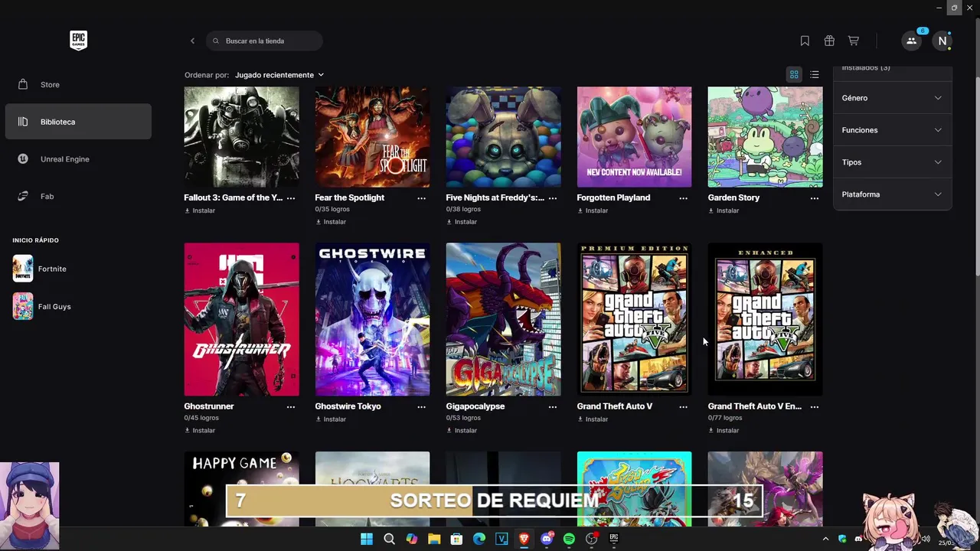Open Five Nights at Freddy's cover
Screen dimensions: 980x551
[503, 137]
